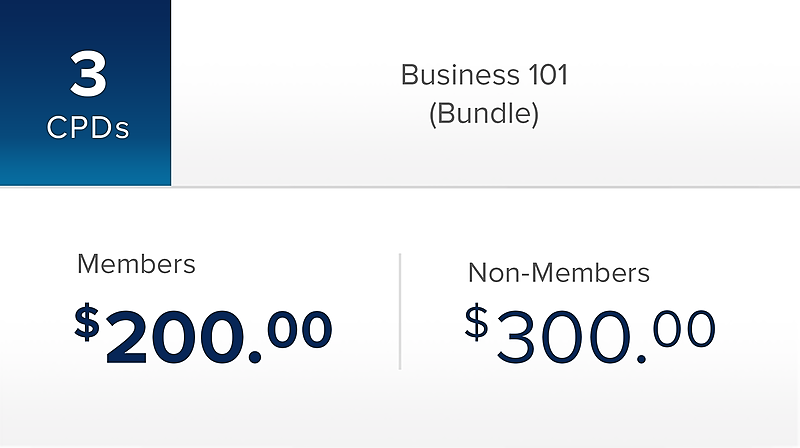
Task: Select the leading "3" of the Non-Members price
Action: click(x=517, y=338)
